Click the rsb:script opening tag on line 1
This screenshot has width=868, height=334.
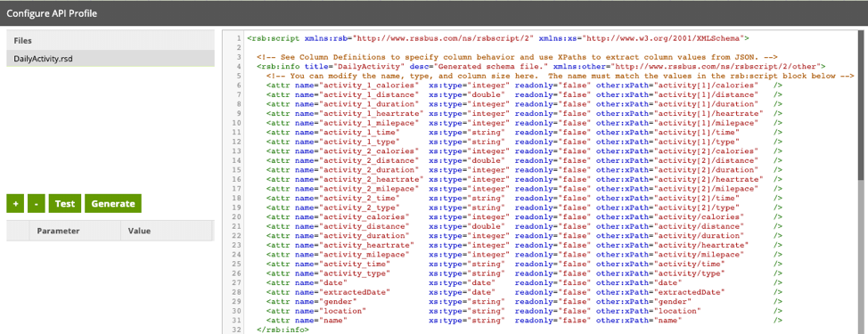coord(498,38)
